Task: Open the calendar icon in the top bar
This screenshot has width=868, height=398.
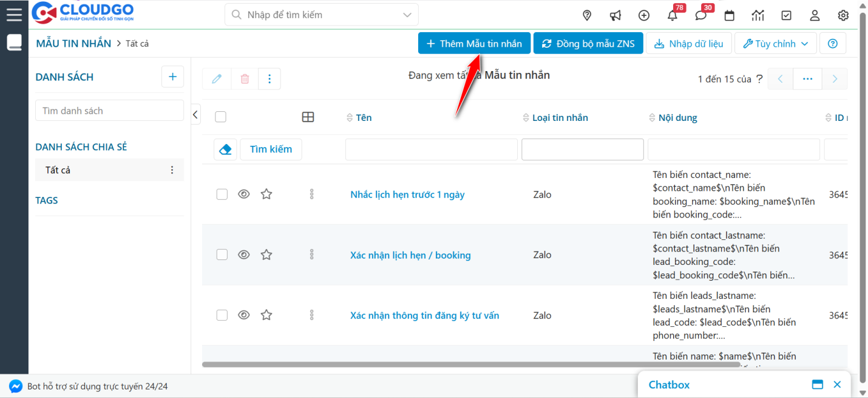Action: 729,15
